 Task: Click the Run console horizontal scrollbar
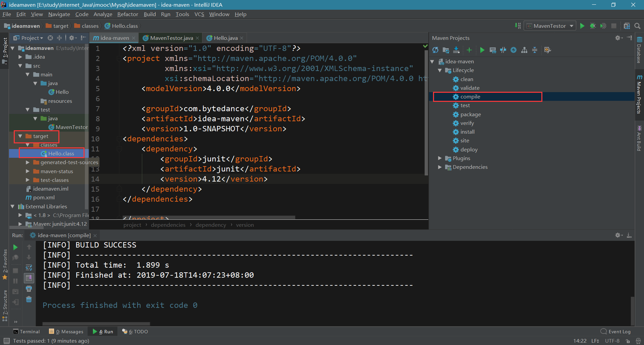96,324
